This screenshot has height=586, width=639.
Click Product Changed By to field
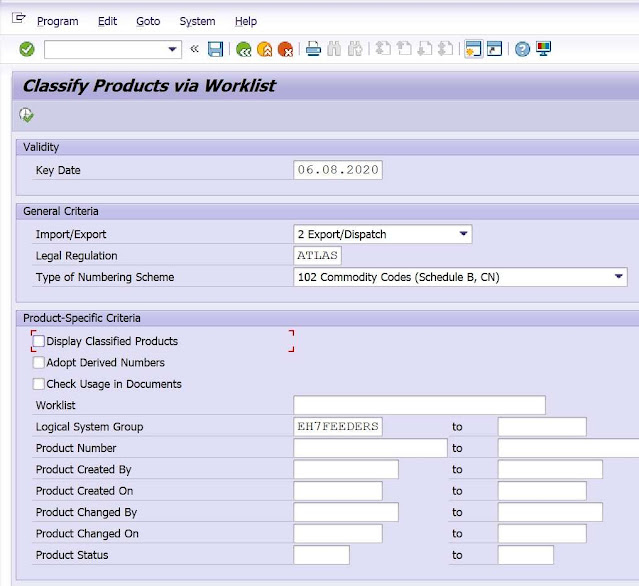pos(550,512)
